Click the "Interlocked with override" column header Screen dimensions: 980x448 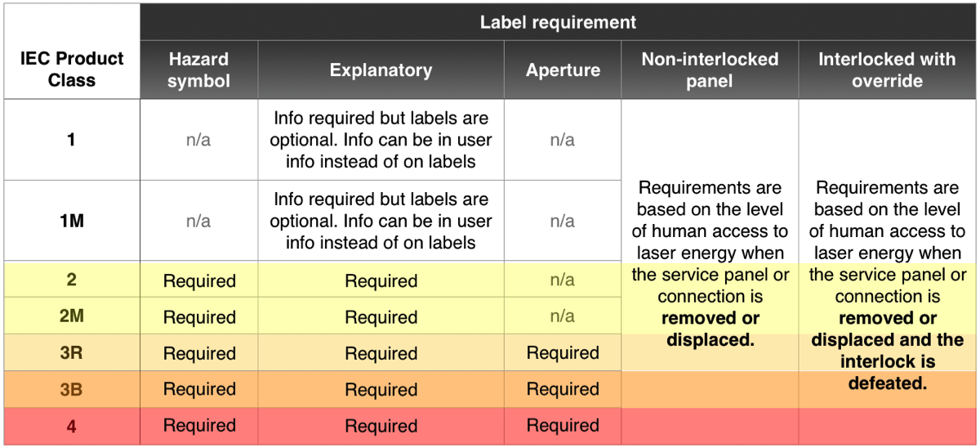coord(887,70)
